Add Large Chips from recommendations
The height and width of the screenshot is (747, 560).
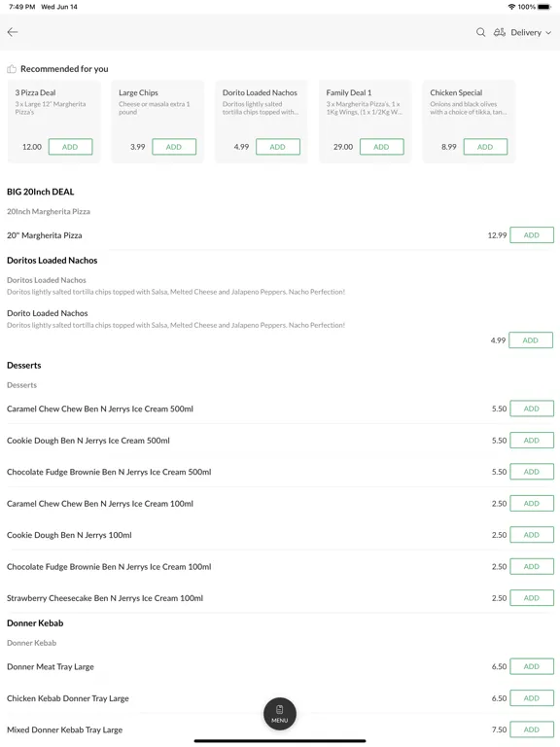pyautogui.click(x=174, y=147)
